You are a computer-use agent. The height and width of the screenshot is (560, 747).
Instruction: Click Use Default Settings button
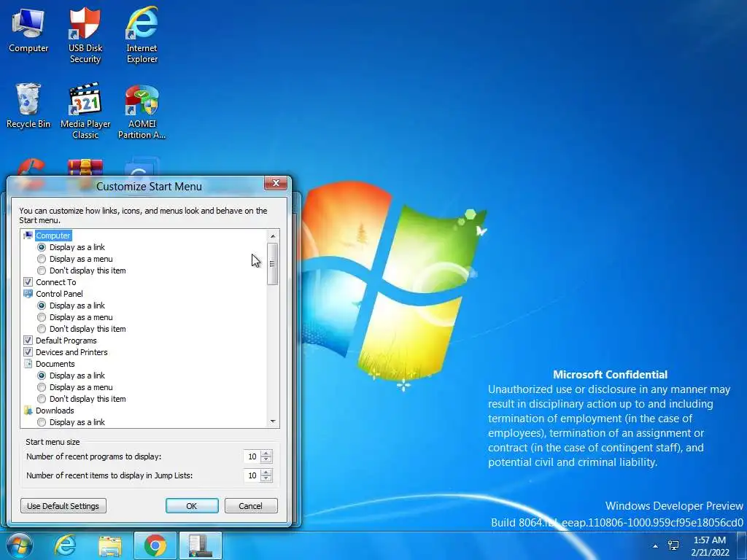pos(63,506)
